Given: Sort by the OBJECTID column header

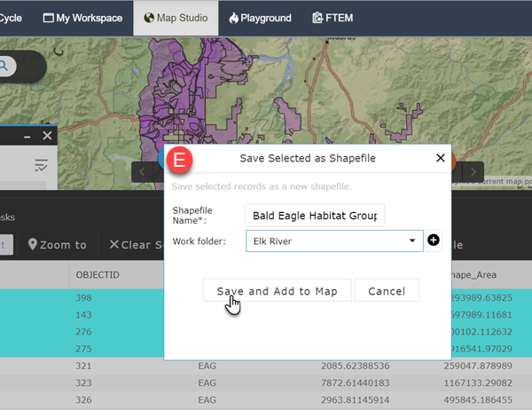Looking at the screenshot, I should (x=98, y=274).
